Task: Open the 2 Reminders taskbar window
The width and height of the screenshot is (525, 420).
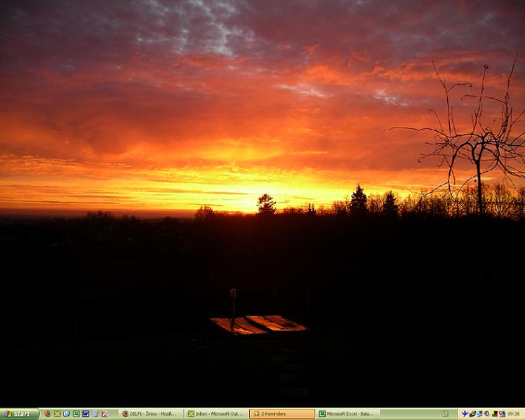Action: pyautogui.click(x=281, y=414)
